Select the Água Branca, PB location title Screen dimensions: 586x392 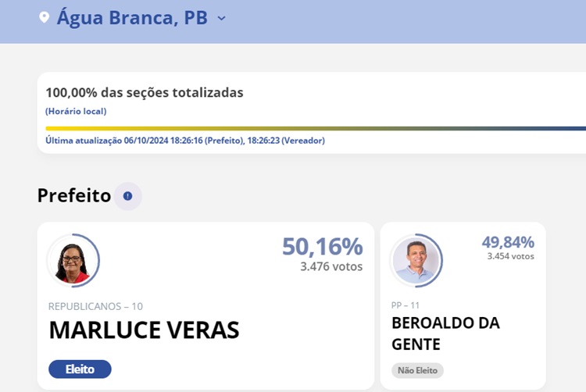click(x=132, y=18)
